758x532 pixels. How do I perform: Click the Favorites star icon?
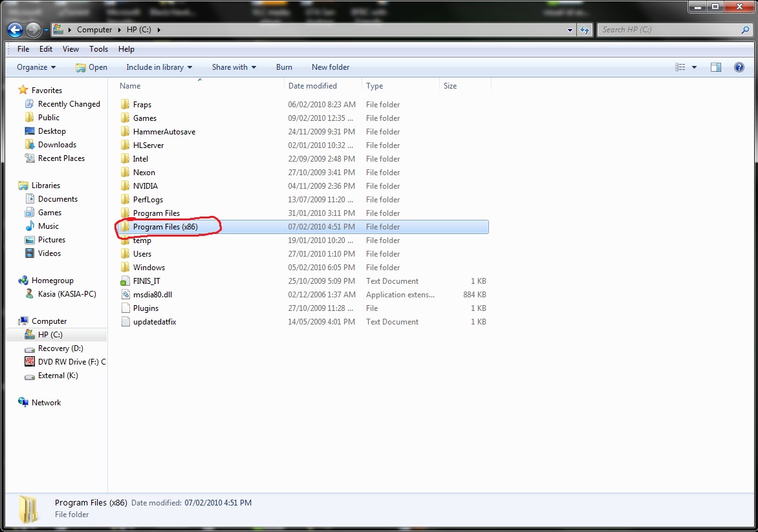point(23,90)
